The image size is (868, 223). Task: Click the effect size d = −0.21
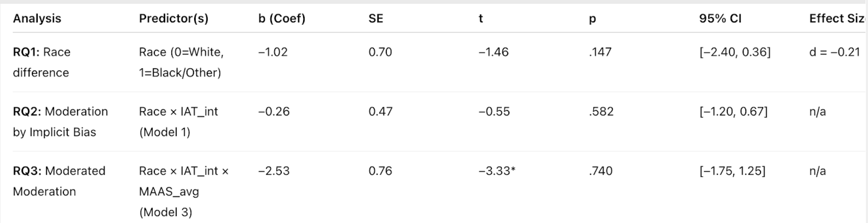click(834, 52)
